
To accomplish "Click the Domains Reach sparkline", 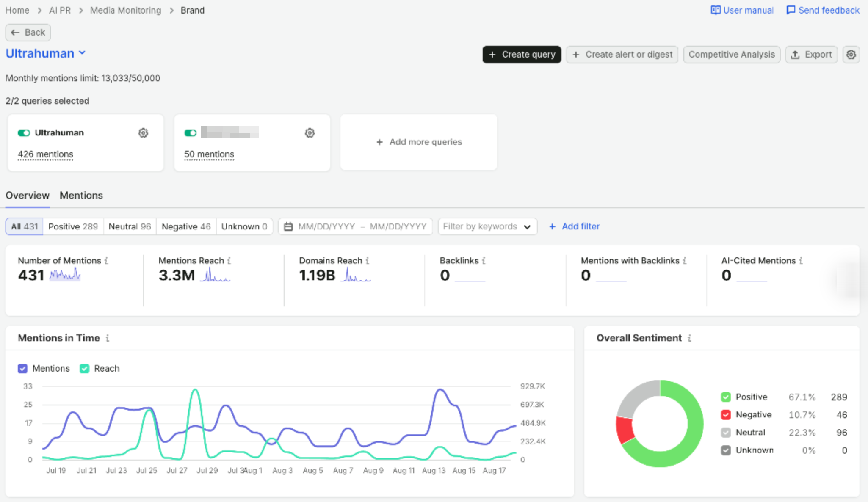I will (x=356, y=275).
